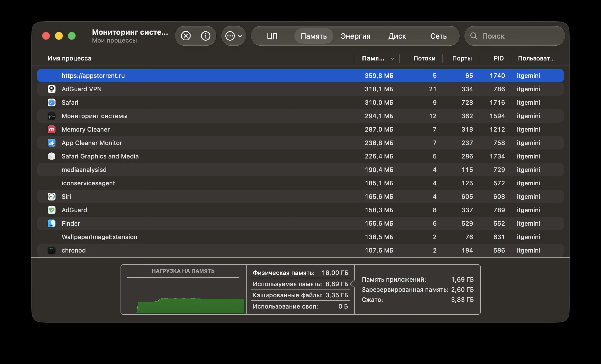Viewport: 601px width, 364px height.
Task: Click the Мониторинг системы row icon
Action: (x=52, y=116)
